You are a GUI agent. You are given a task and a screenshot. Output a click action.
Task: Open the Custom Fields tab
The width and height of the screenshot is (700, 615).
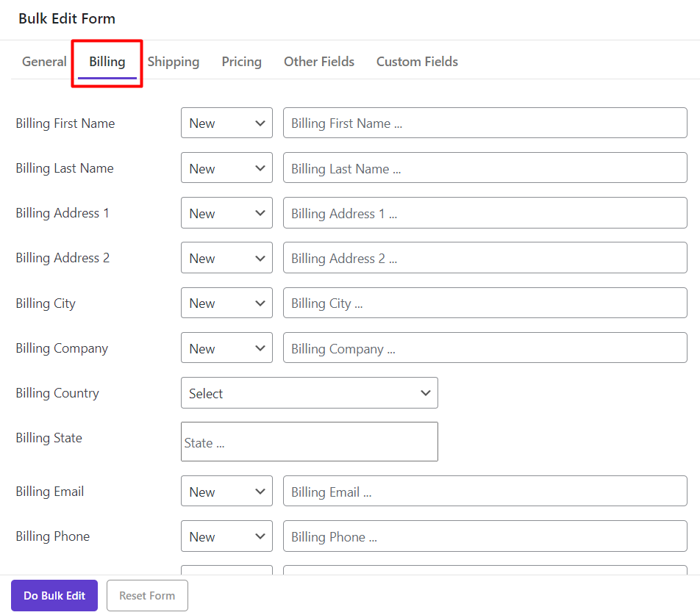(417, 62)
